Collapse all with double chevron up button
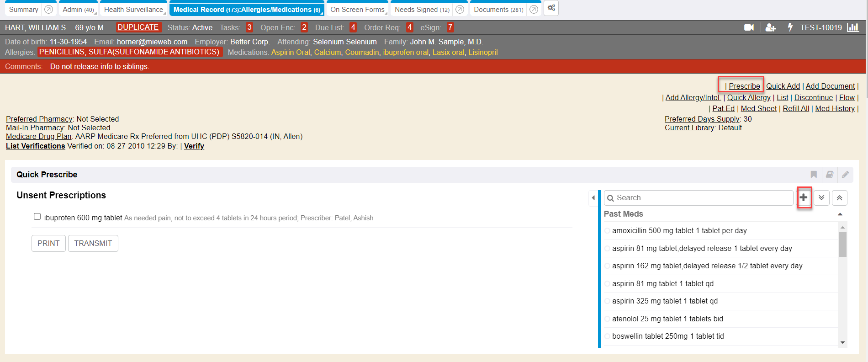This screenshot has width=868, height=362. tap(840, 198)
